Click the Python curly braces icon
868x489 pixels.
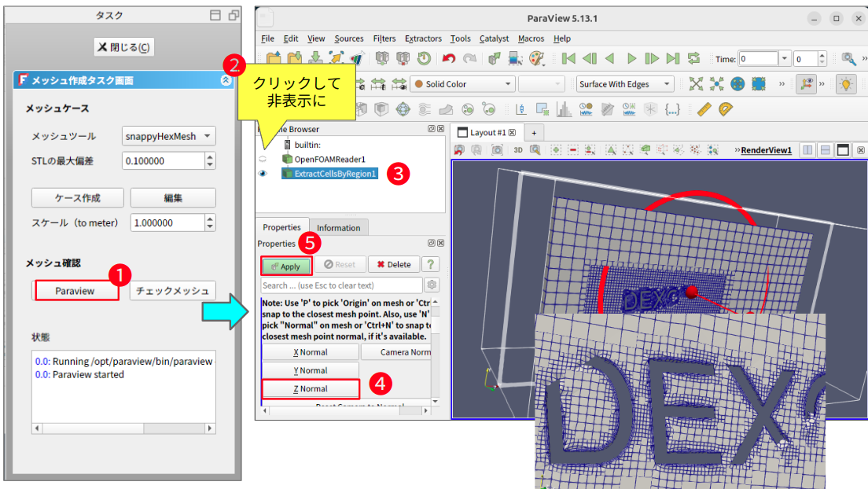[672, 109]
